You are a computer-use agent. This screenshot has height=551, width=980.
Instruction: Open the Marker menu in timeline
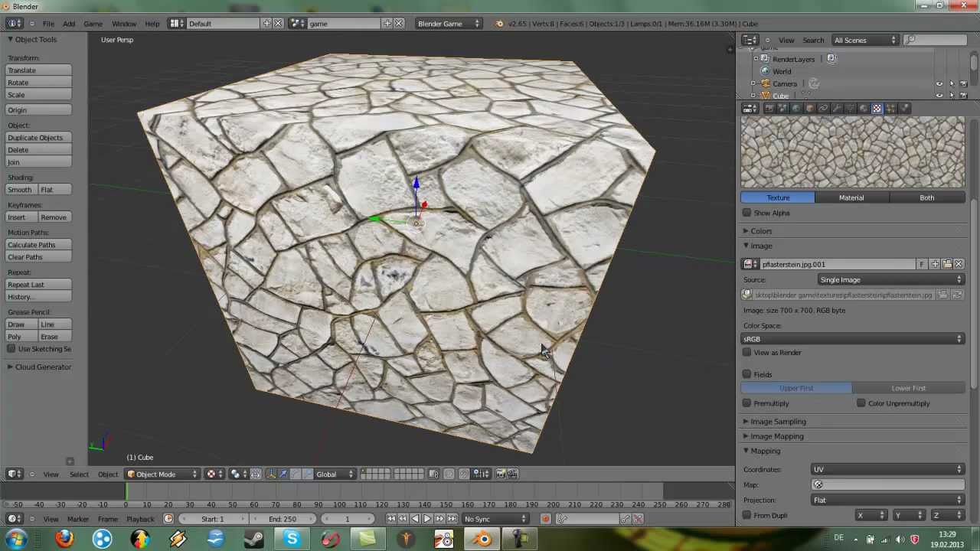pos(78,519)
